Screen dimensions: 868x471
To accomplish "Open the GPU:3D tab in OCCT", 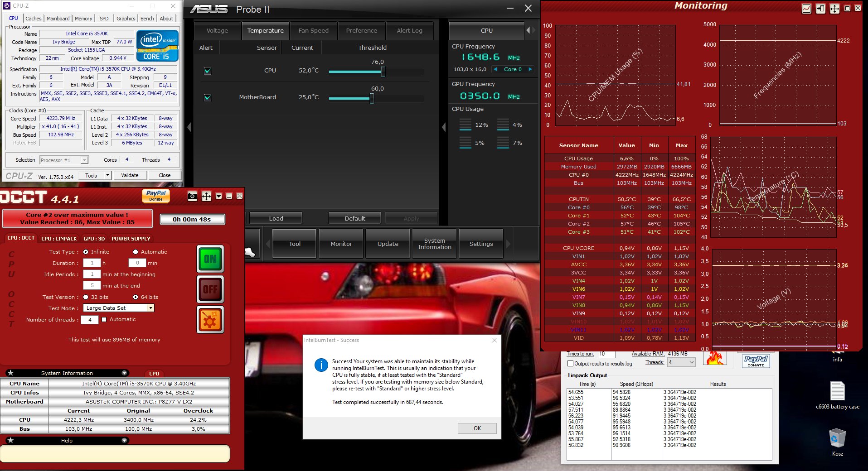I will [94, 239].
